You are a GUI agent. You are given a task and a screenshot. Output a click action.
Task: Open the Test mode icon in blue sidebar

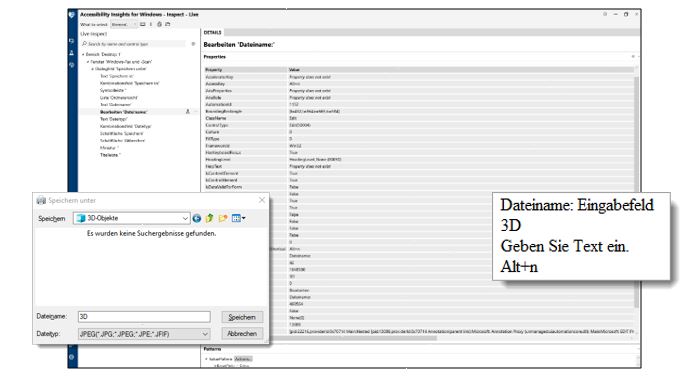[x=72, y=53]
